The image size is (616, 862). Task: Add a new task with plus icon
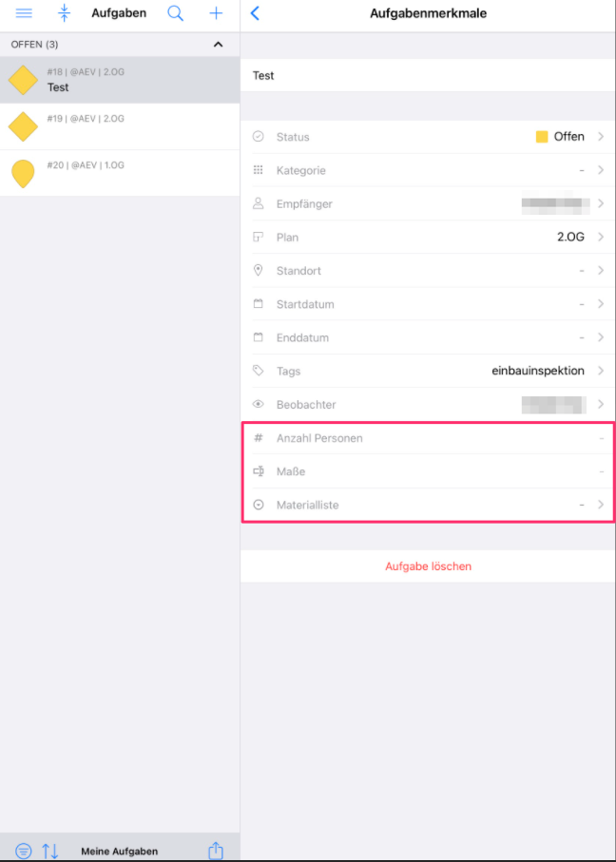click(x=216, y=13)
